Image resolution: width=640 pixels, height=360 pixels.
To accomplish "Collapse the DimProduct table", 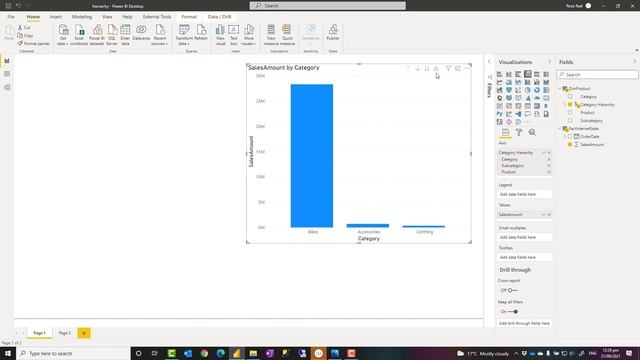I will (x=560, y=89).
